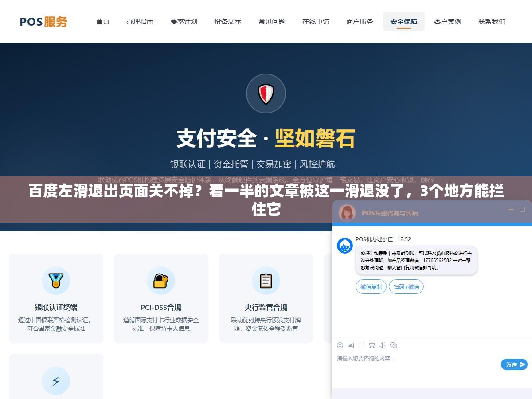Click the screenshot capture icon in chat
The image size is (532, 399).
point(361,345)
